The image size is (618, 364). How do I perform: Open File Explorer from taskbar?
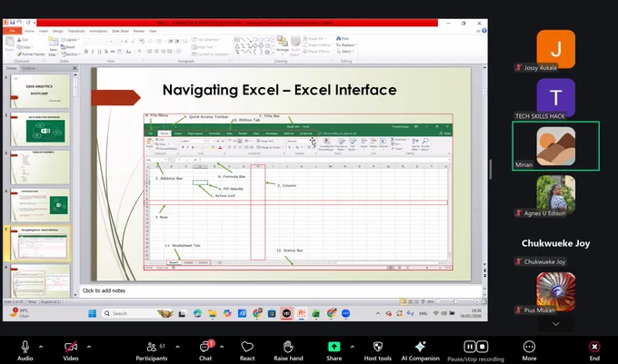[212, 313]
